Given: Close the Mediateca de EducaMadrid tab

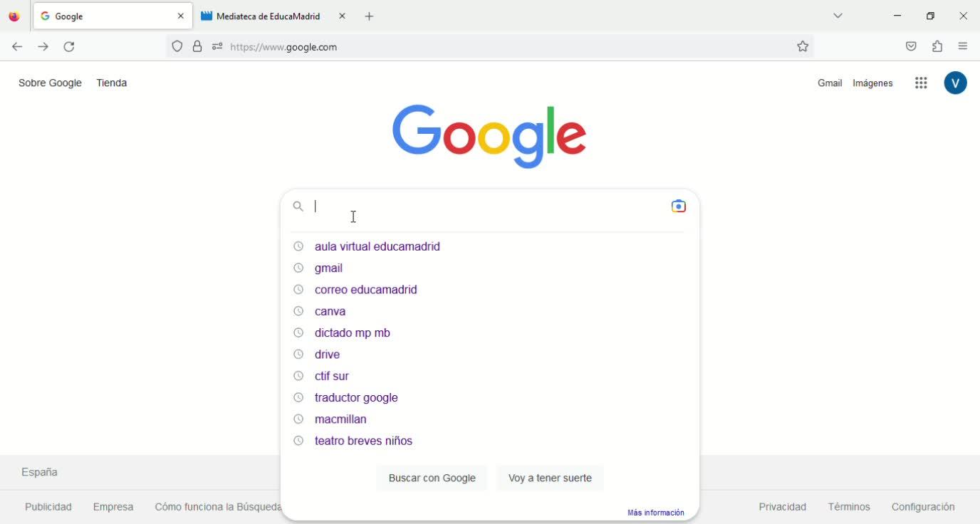Looking at the screenshot, I should pyautogui.click(x=342, y=16).
